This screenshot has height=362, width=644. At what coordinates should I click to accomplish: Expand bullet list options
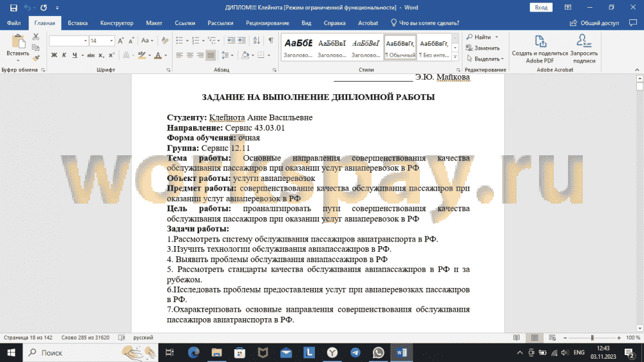(x=187, y=41)
